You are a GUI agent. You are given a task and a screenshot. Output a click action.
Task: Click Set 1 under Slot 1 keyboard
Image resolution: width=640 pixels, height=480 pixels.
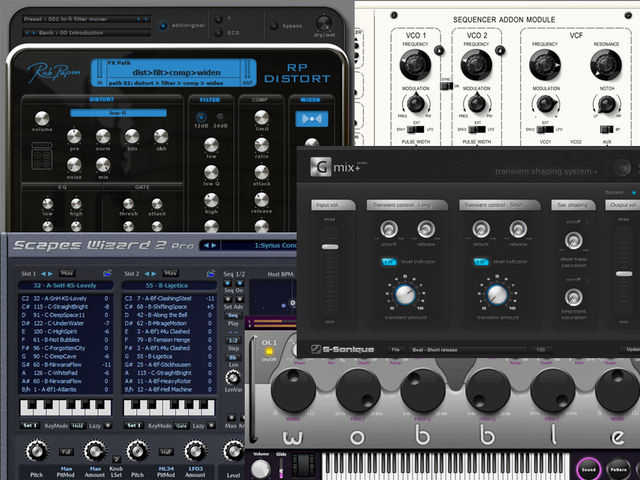(x=30, y=426)
